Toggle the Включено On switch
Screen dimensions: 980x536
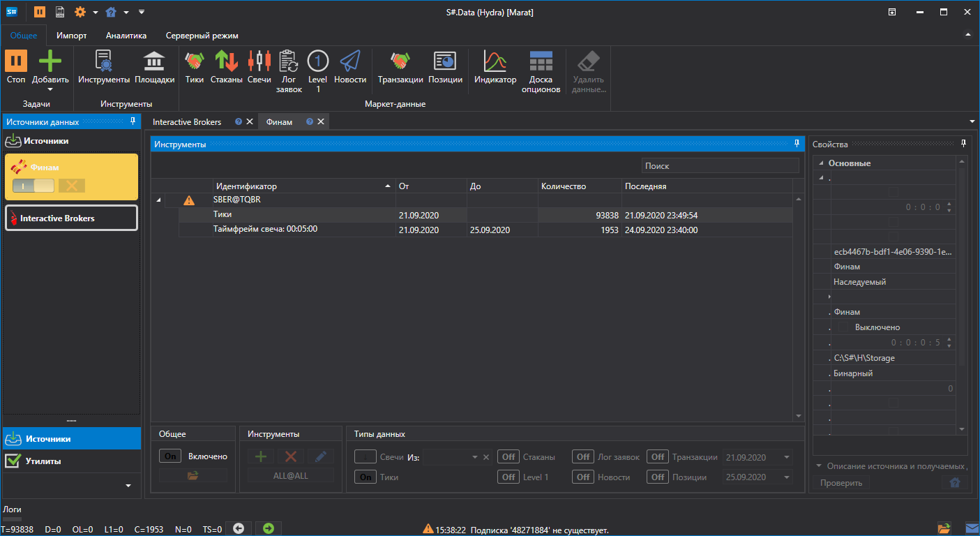tap(169, 456)
